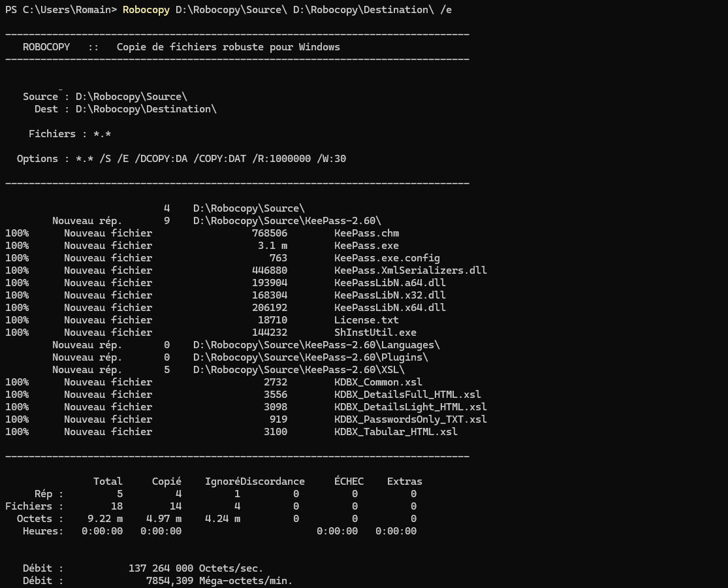This screenshot has height=588, width=728.
Task: Click the License.txt file name
Action: coord(366,320)
